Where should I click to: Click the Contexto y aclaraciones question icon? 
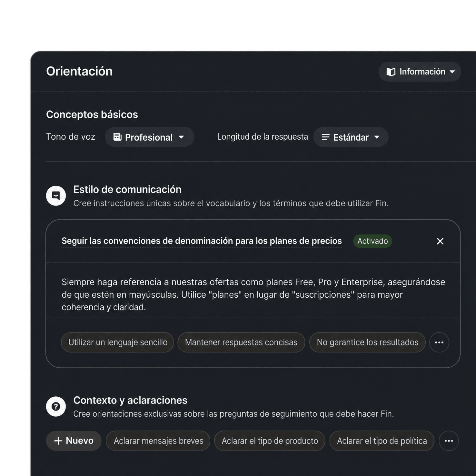(x=56, y=406)
